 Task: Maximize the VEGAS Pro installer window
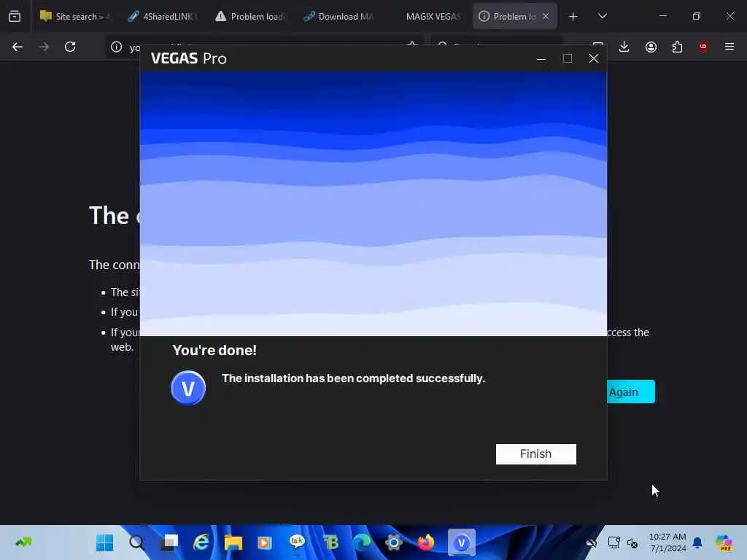click(568, 58)
